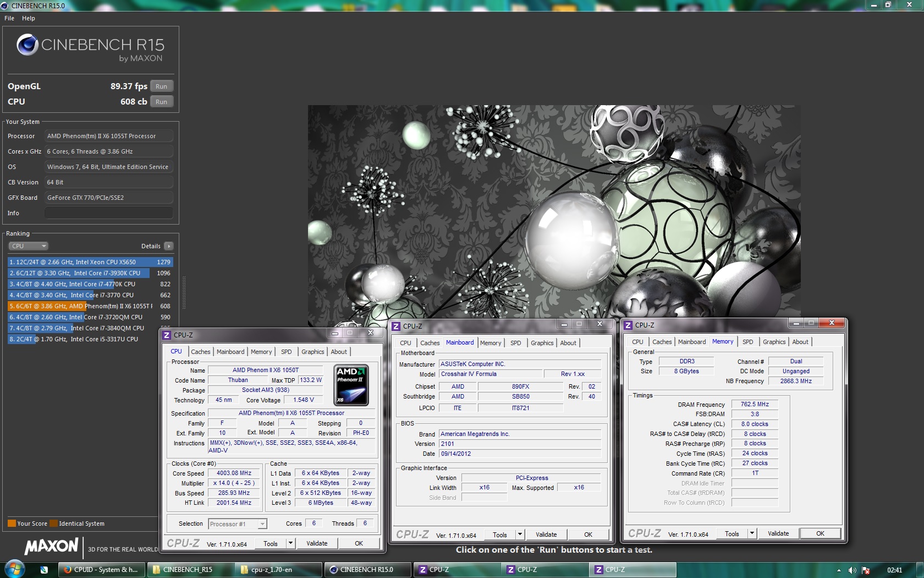This screenshot has height=578, width=924.
Task: Open the SPD tab in CPU window
Action: (x=287, y=352)
